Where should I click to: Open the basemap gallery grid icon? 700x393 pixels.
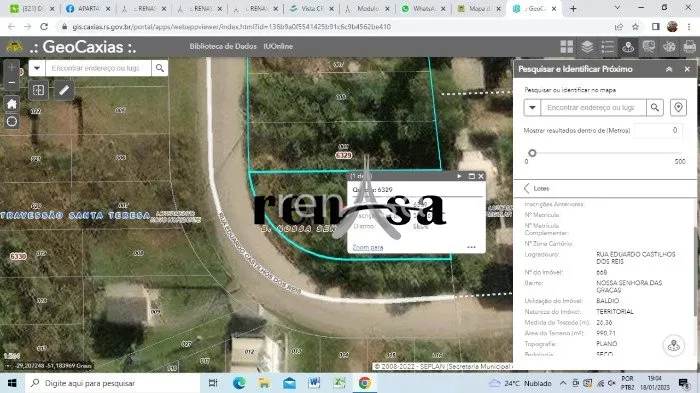567,46
